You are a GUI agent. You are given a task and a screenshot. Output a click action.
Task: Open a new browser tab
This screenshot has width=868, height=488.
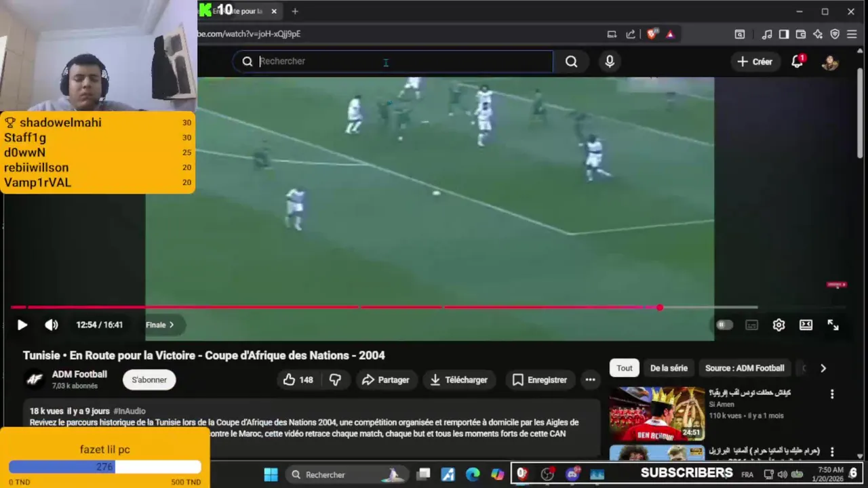(295, 12)
